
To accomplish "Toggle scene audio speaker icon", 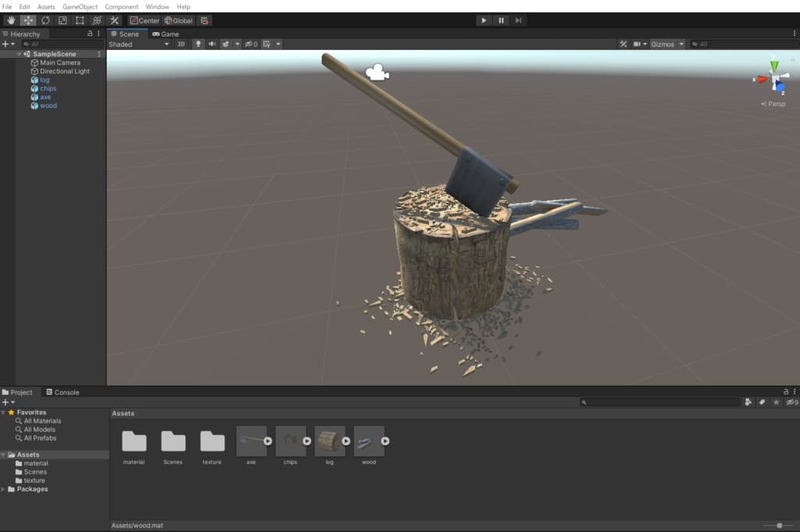I will tap(212, 45).
